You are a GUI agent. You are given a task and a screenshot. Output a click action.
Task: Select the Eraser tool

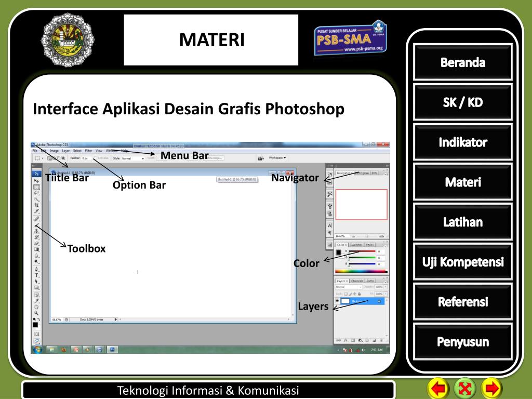point(36,243)
